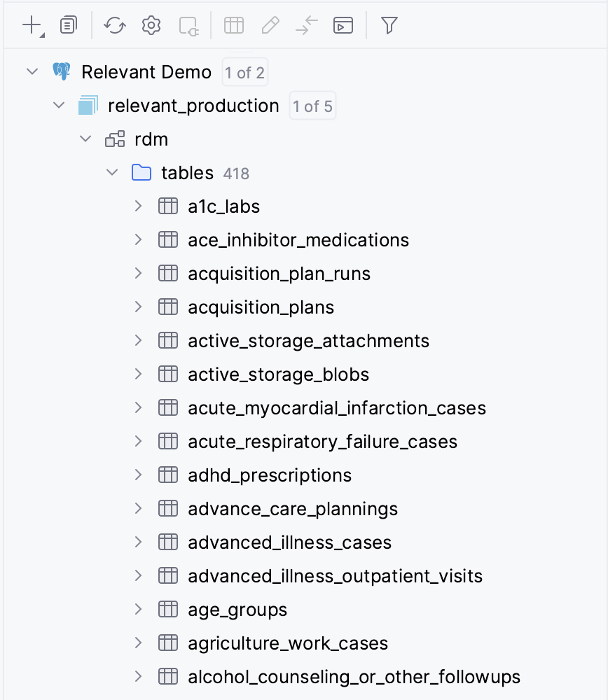Viewport: 608px width, 700px height.
Task: Collapse the tables folder
Action: click(111, 173)
